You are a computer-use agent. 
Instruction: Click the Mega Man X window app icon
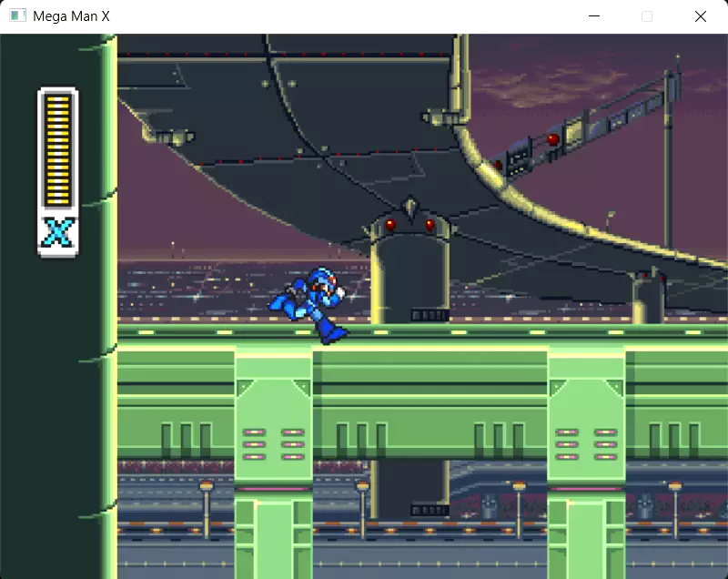tap(17, 15)
